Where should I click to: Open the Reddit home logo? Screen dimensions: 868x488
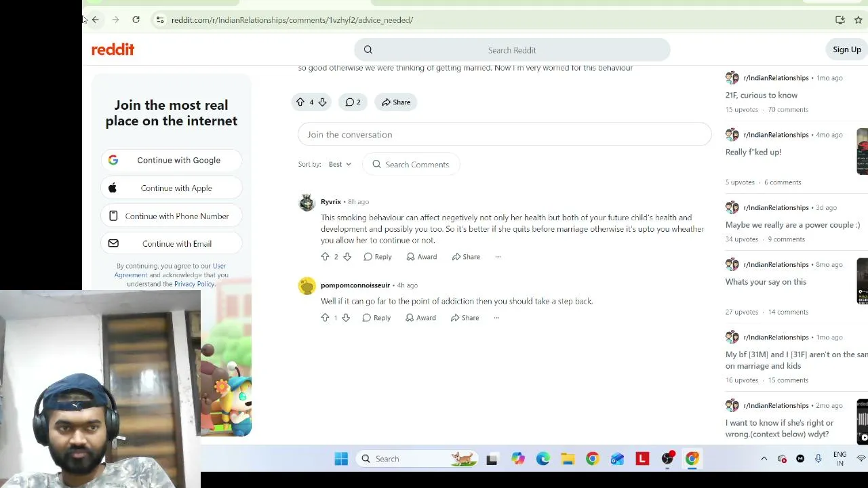[x=113, y=49]
